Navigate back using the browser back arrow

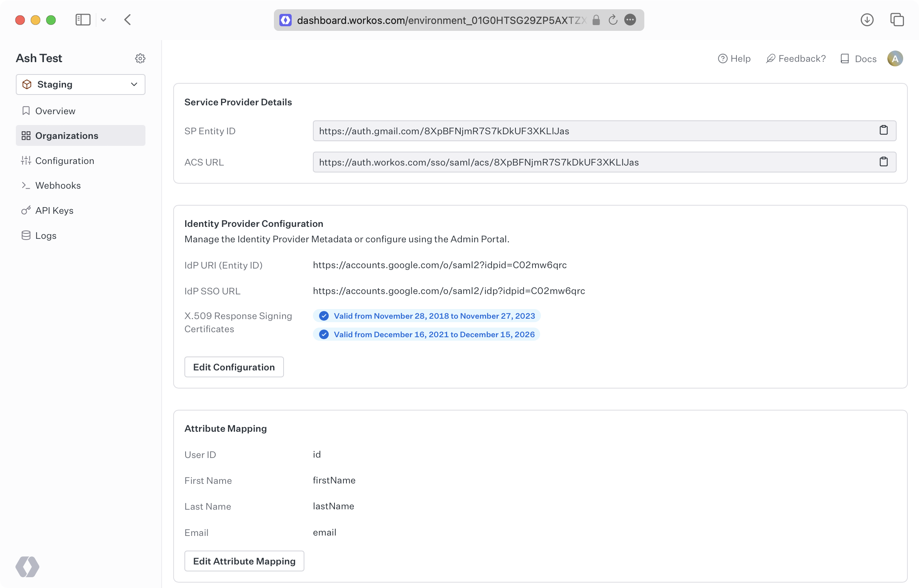(128, 20)
